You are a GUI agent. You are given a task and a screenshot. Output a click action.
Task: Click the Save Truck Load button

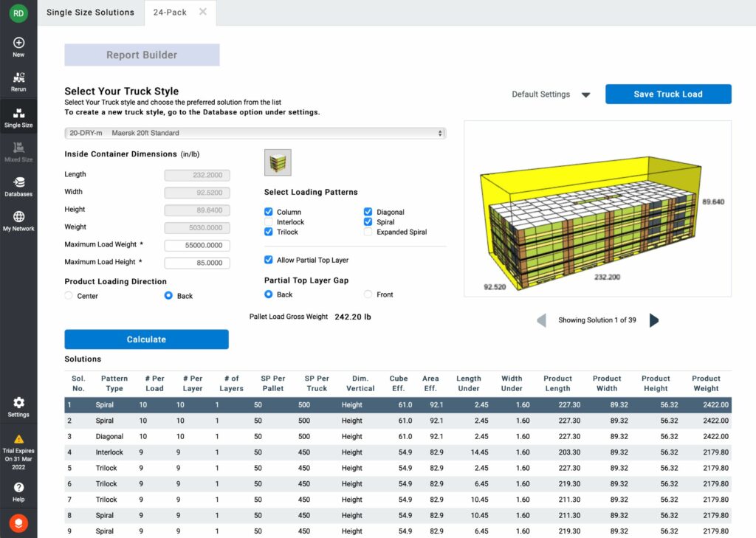[667, 94]
